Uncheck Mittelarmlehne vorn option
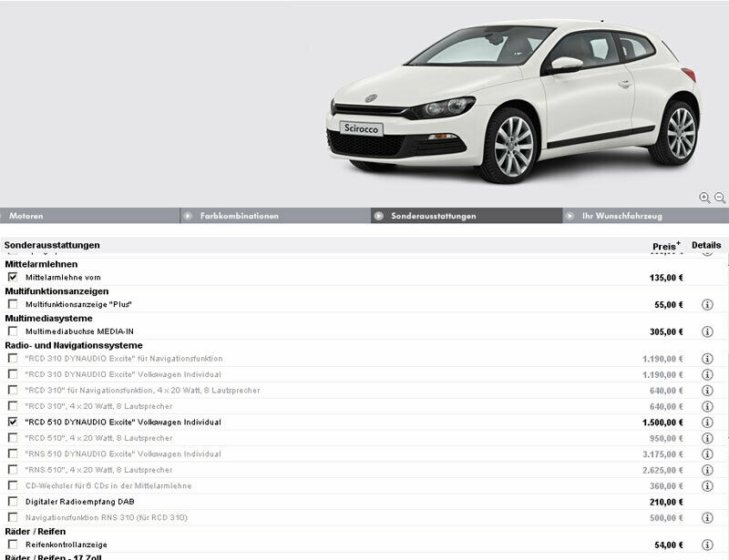729x560 pixels. click(13, 277)
